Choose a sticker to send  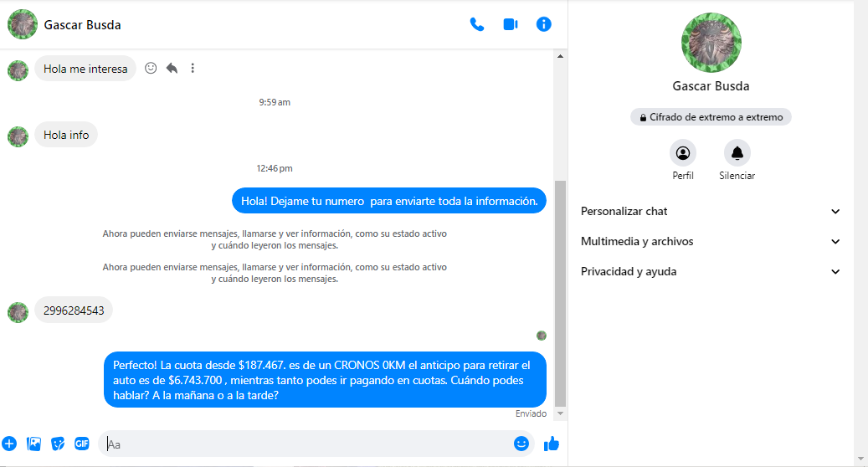(x=58, y=444)
